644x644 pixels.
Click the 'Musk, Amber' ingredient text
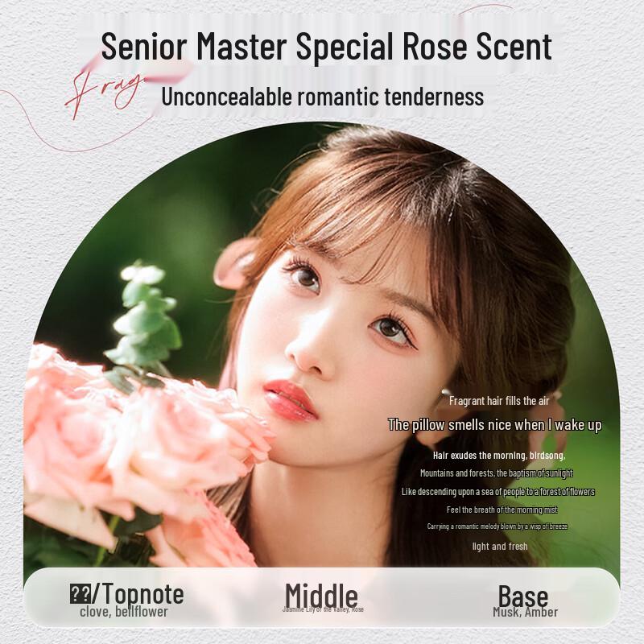tap(526, 612)
